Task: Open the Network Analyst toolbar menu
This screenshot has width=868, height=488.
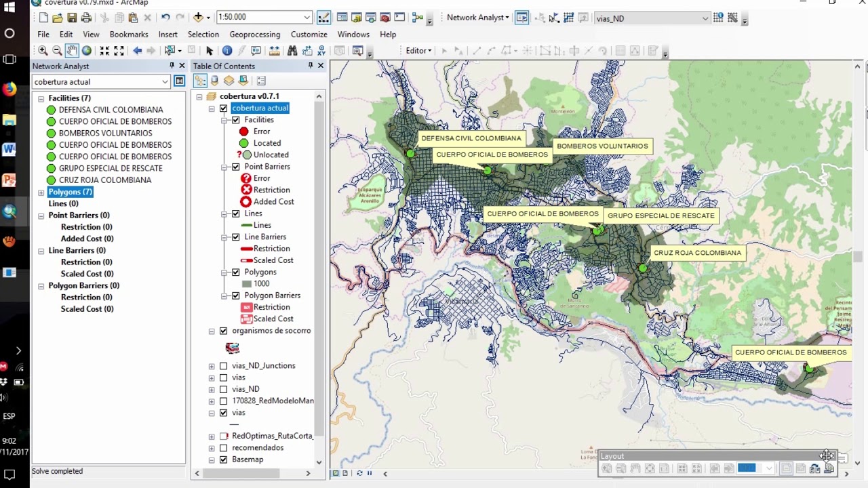Action: point(477,18)
